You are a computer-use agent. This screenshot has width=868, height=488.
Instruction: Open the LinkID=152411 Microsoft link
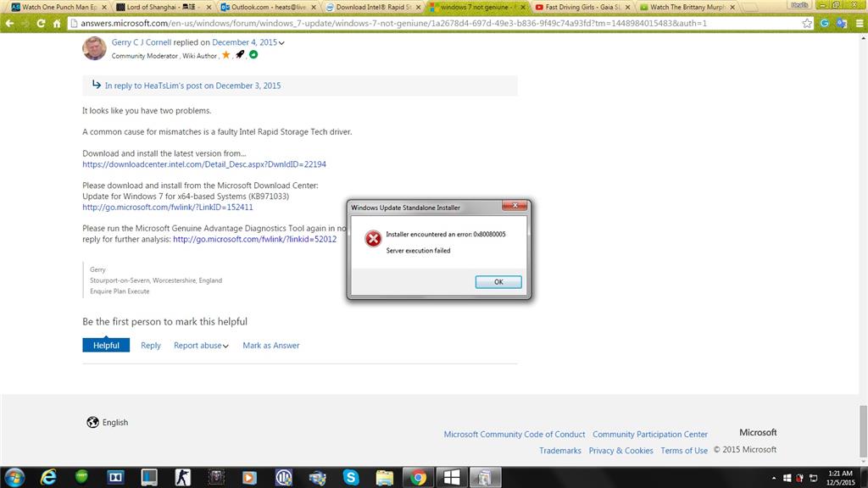tap(168, 207)
